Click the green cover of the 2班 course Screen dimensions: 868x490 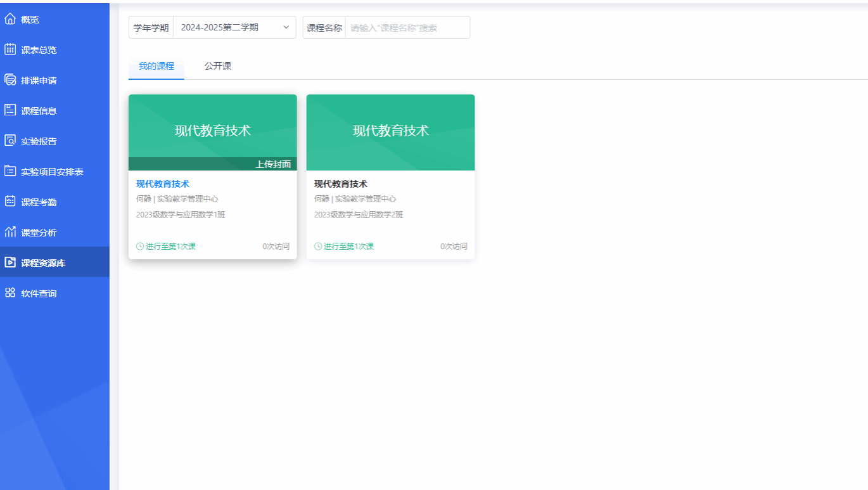tap(390, 132)
